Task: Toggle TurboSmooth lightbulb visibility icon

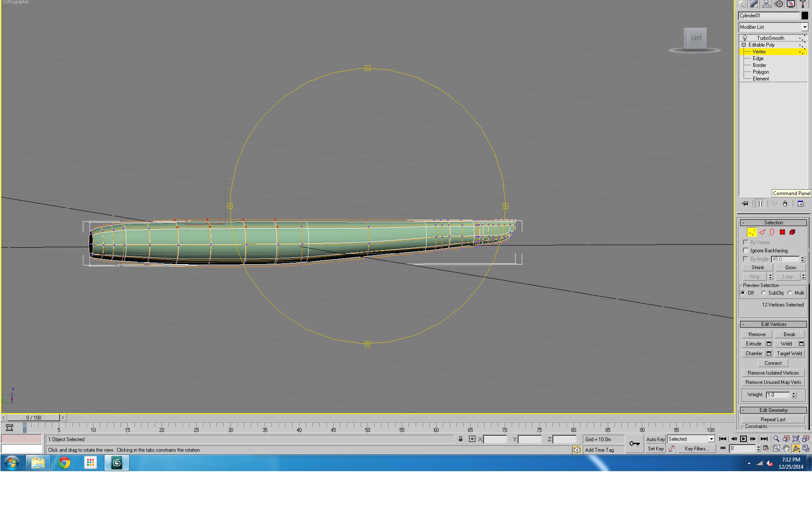Action: (x=745, y=38)
